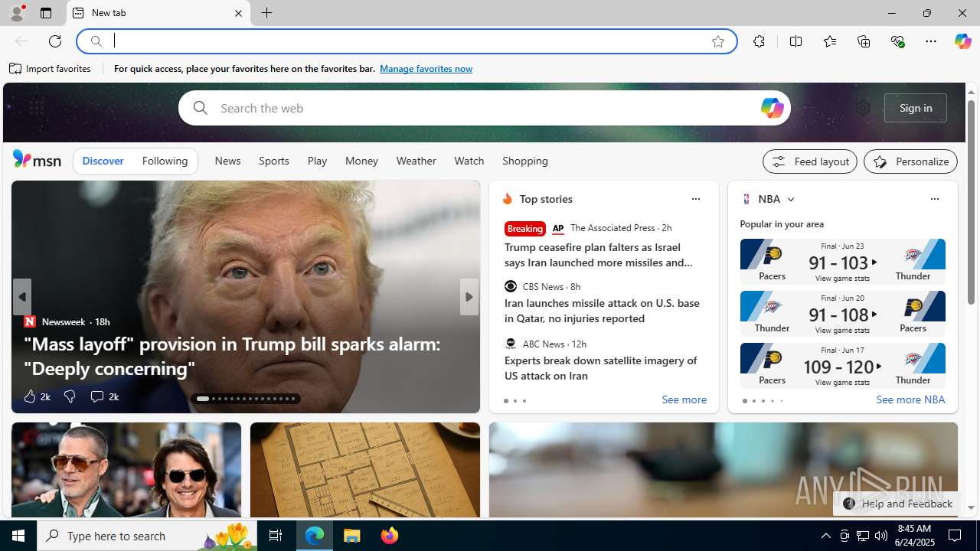Show the previous carousel story arrow

[x=21, y=297]
